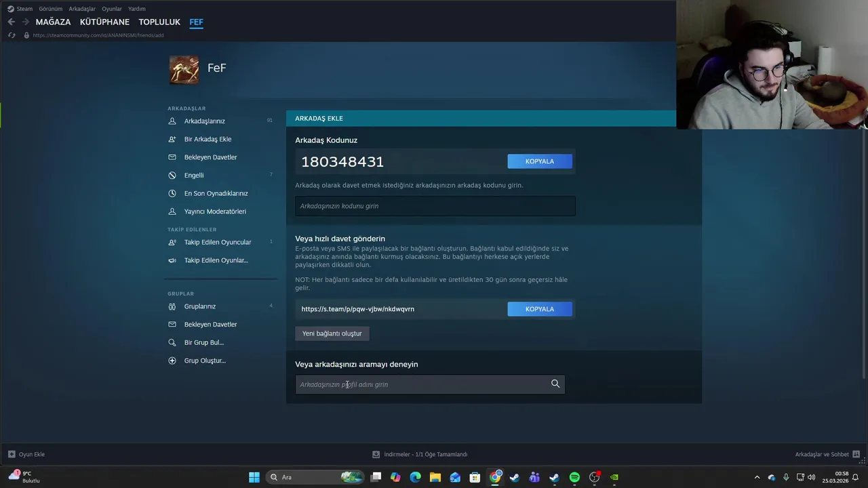Click the envelope icon under ARKADAŞLAR

[x=172, y=157]
